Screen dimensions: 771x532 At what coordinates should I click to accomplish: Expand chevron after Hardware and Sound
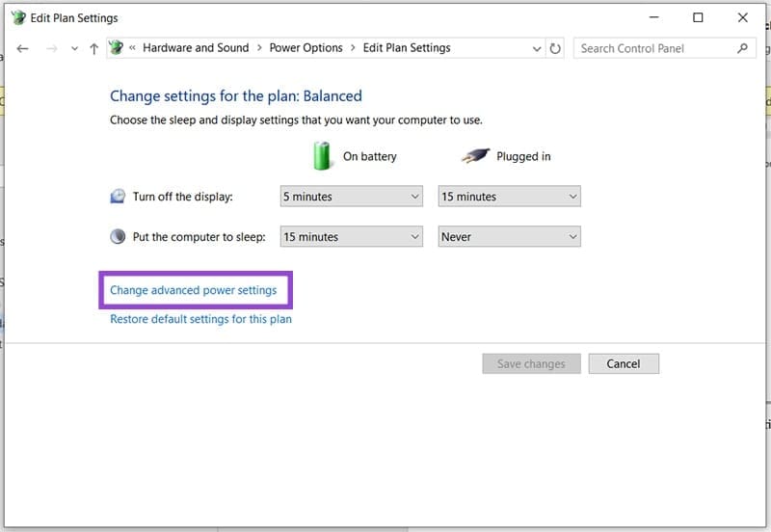coord(259,47)
